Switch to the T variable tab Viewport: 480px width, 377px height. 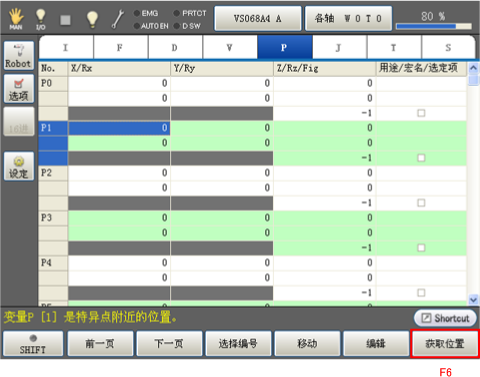pos(394,48)
